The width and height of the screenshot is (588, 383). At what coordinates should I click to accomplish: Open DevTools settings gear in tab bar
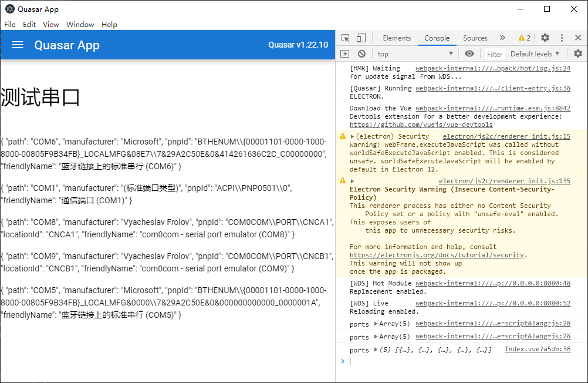pos(545,38)
